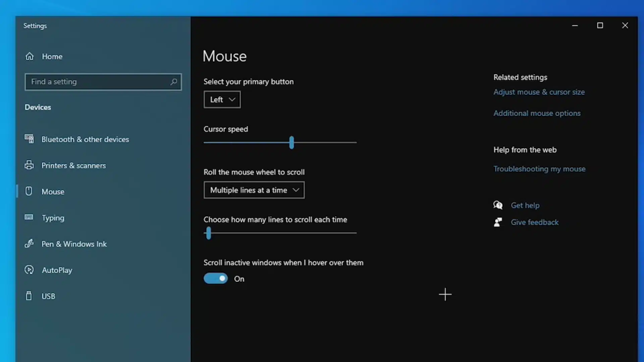Click the Typing keyboard icon

[29, 217]
